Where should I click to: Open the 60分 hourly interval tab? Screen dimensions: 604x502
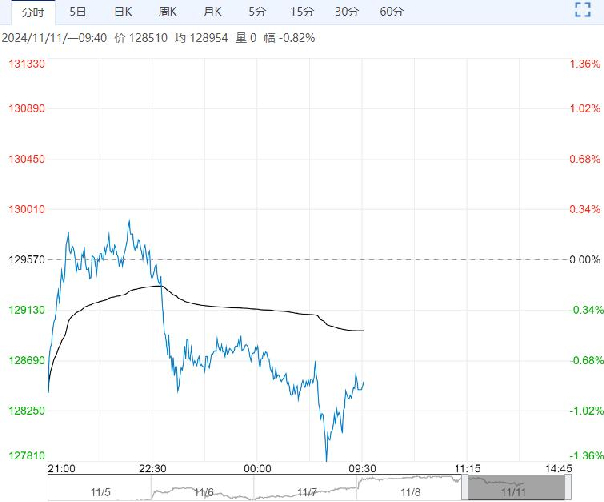pos(392,12)
